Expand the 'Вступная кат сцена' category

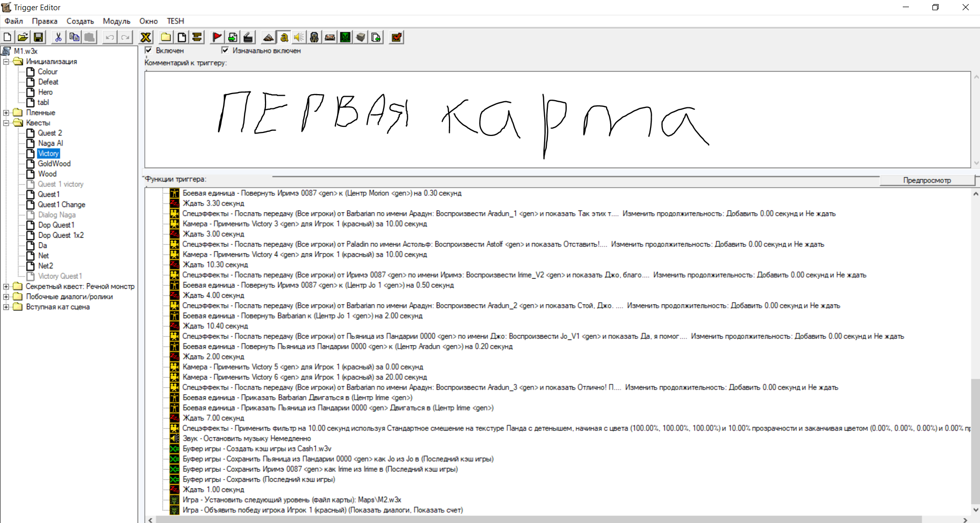[6, 307]
